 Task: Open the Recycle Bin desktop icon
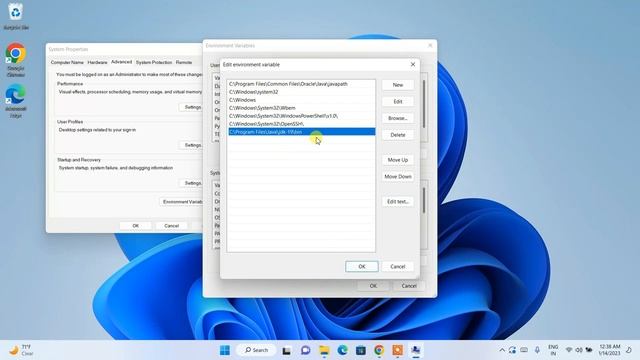(16, 16)
